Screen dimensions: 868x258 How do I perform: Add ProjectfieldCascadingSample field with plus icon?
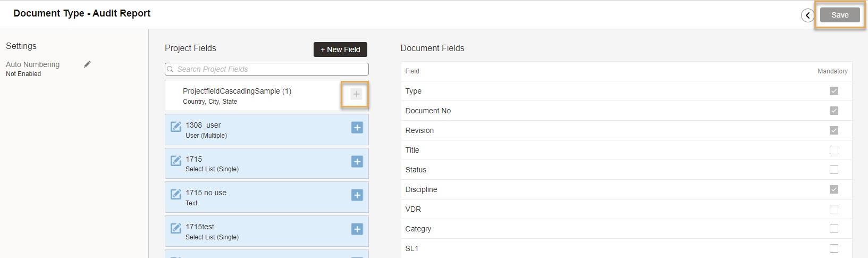356,94
